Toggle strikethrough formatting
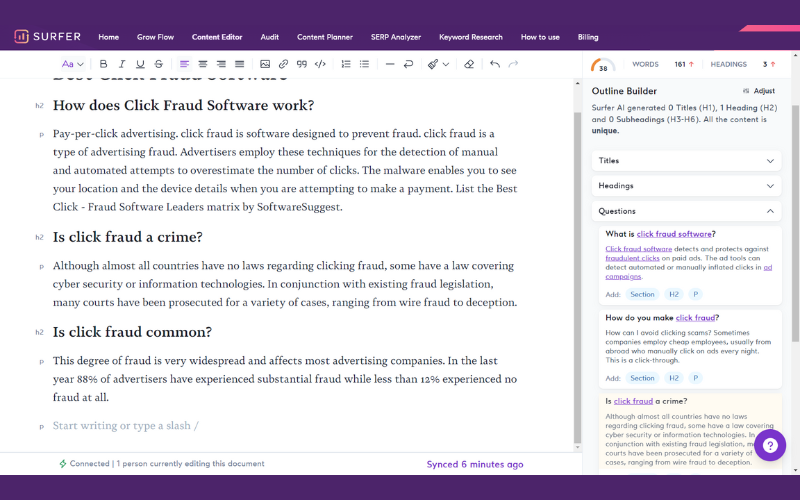Viewport: 800px width, 500px height. (x=159, y=64)
